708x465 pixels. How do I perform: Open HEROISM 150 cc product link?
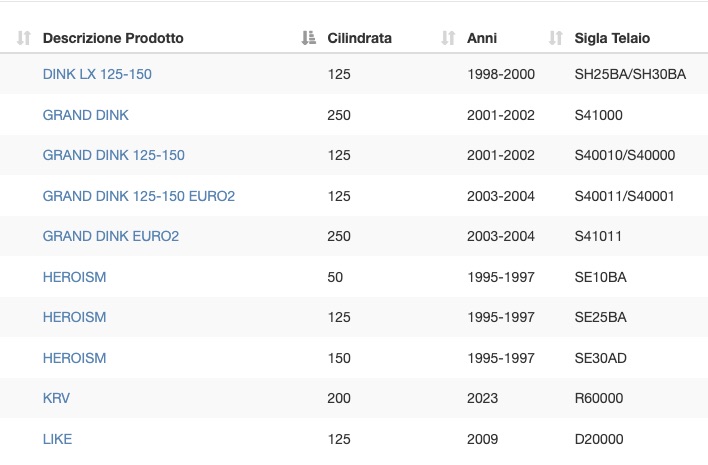75,358
